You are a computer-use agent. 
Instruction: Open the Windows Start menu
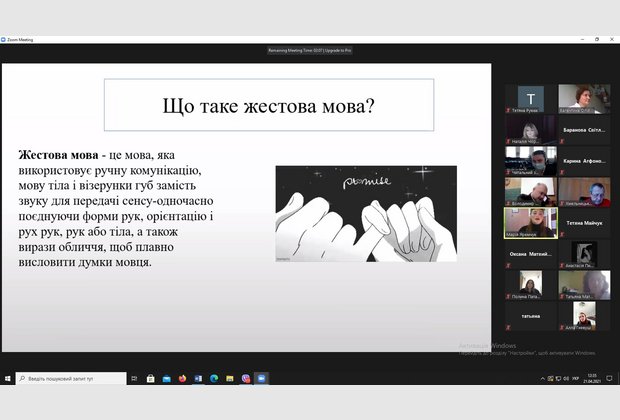pyautogui.click(x=7, y=379)
